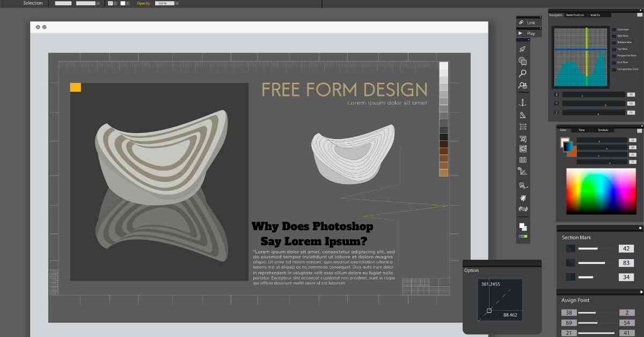Toggle the last checkbox in Navigator view list
Image resolution: width=644 pixels, height=337 pixels.
(614, 69)
